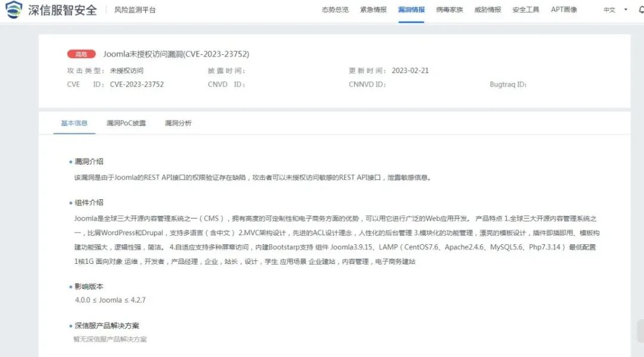Select the affected version 4.0.0 ≤ Joomla ≤ 4.2.7

coord(110,300)
